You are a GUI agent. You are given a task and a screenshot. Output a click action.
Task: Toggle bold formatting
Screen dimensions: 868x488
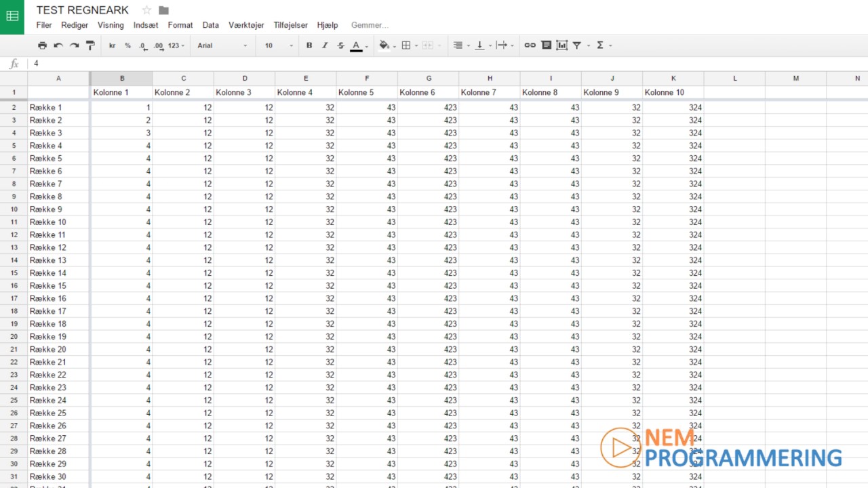[x=309, y=45]
